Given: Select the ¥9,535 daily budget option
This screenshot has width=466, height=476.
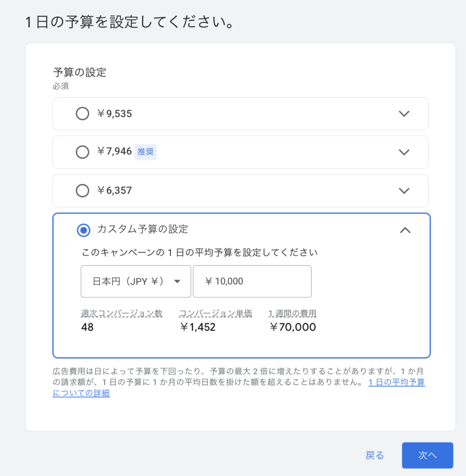Looking at the screenshot, I should pos(82,113).
